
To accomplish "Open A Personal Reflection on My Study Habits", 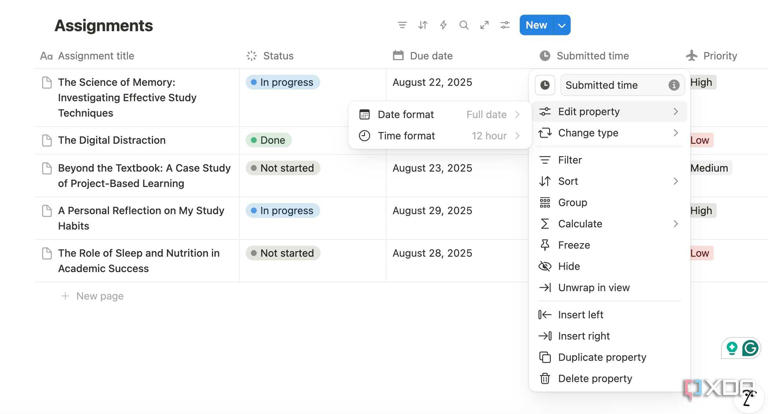I will pyautogui.click(x=141, y=218).
